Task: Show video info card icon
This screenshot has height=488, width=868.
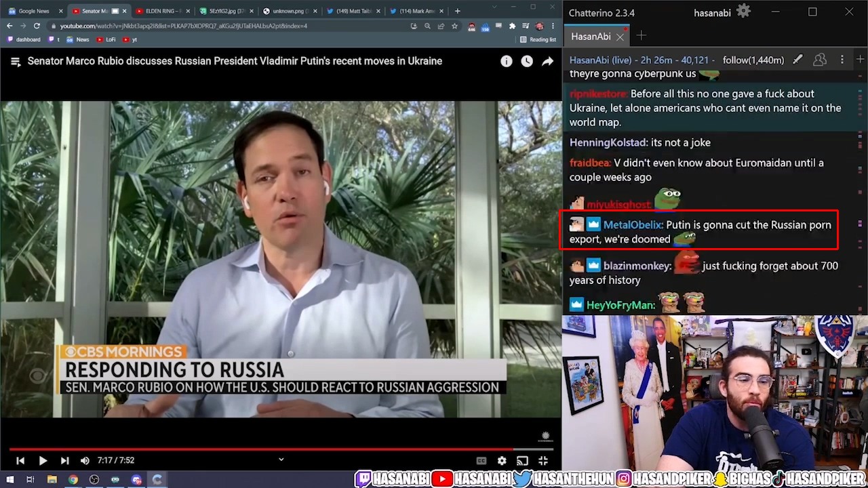Action: [x=507, y=61]
